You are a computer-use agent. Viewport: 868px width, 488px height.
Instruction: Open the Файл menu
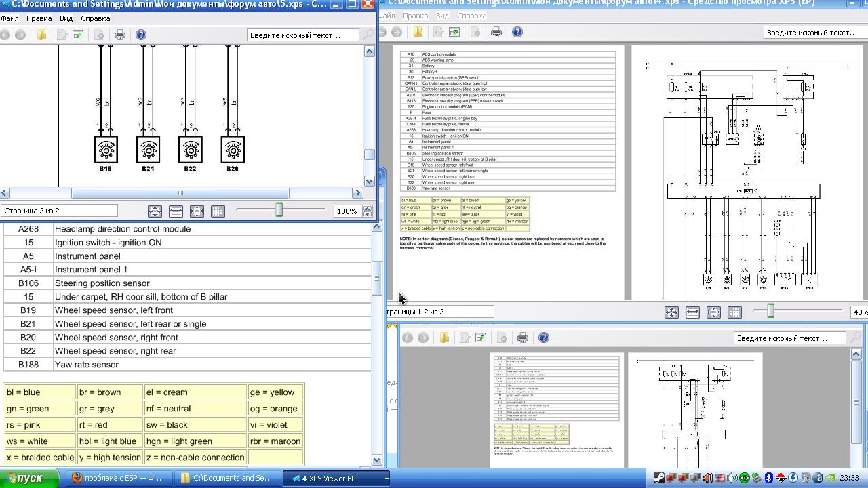pos(10,18)
